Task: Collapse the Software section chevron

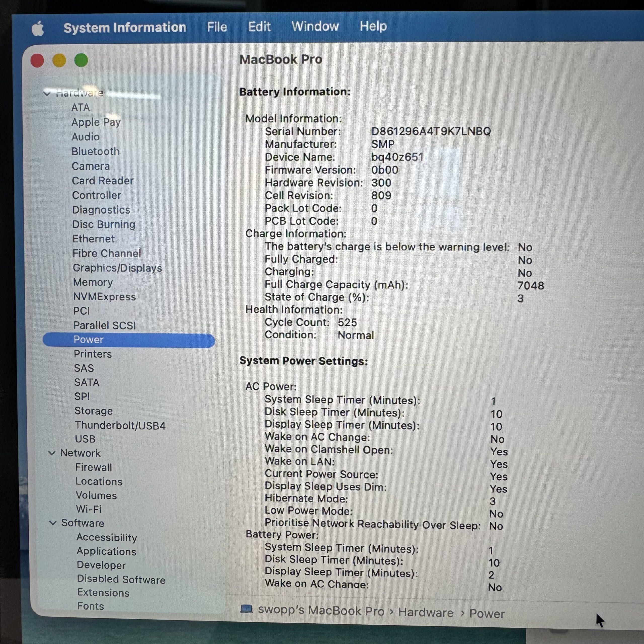Action: coord(53,523)
